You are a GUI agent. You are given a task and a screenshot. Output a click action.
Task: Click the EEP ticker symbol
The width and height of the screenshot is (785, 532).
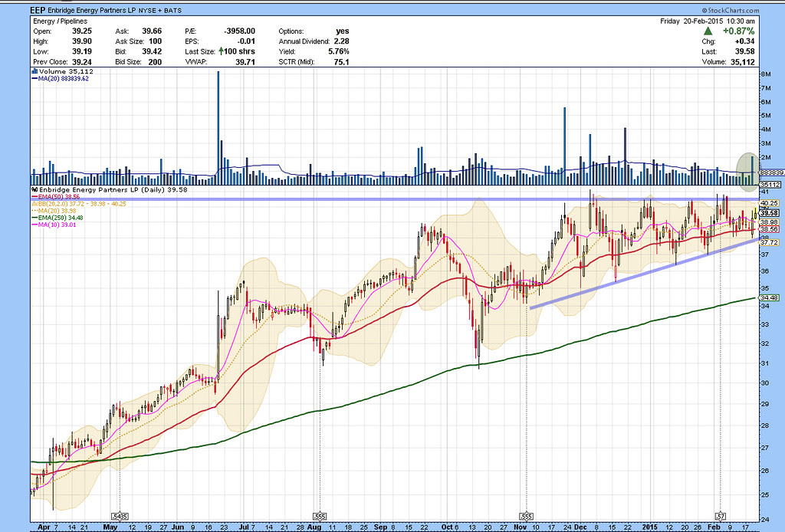(37, 10)
